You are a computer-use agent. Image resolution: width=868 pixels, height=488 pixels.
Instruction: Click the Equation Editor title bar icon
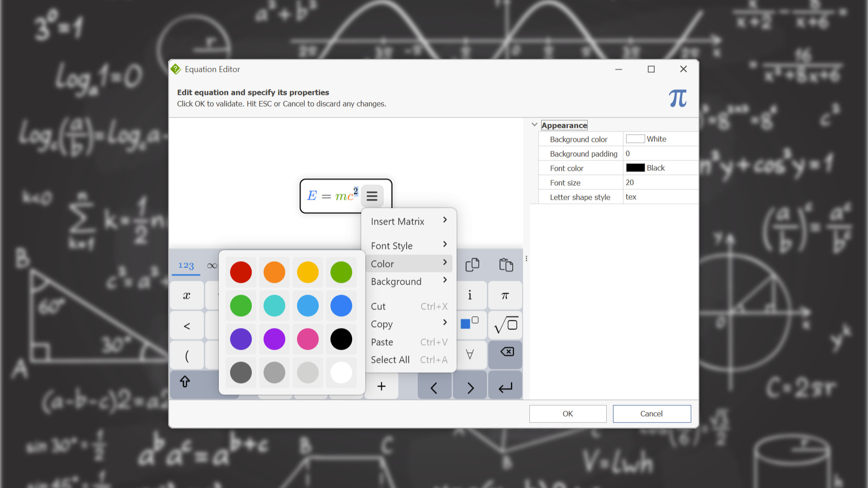click(x=176, y=69)
